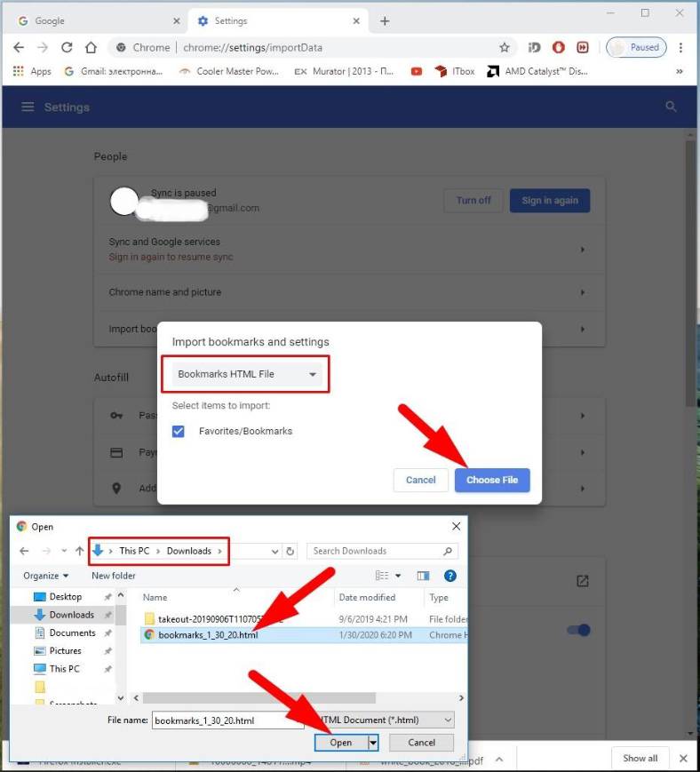Open a new tab with plus
This screenshot has height=772, width=700.
pyautogui.click(x=385, y=20)
